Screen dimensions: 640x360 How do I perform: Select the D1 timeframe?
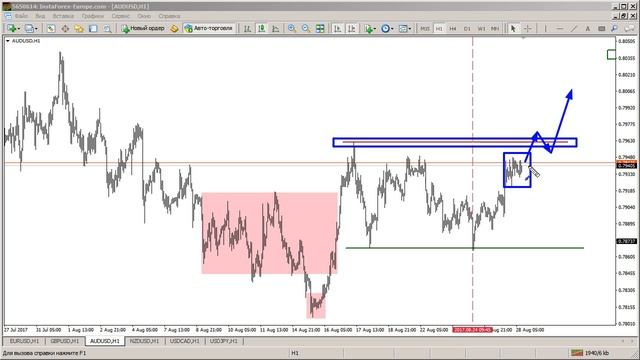tap(467, 29)
